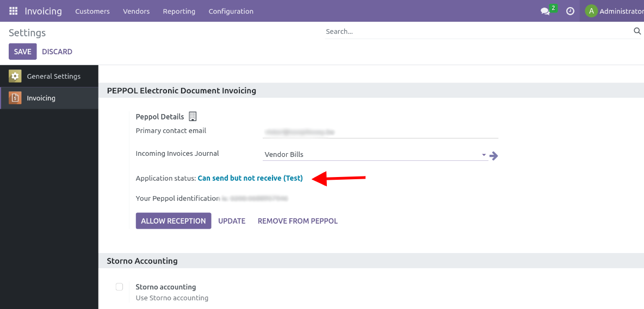Viewport: 644px width, 309px height.
Task: Click the Discard button
Action: tap(57, 52)
